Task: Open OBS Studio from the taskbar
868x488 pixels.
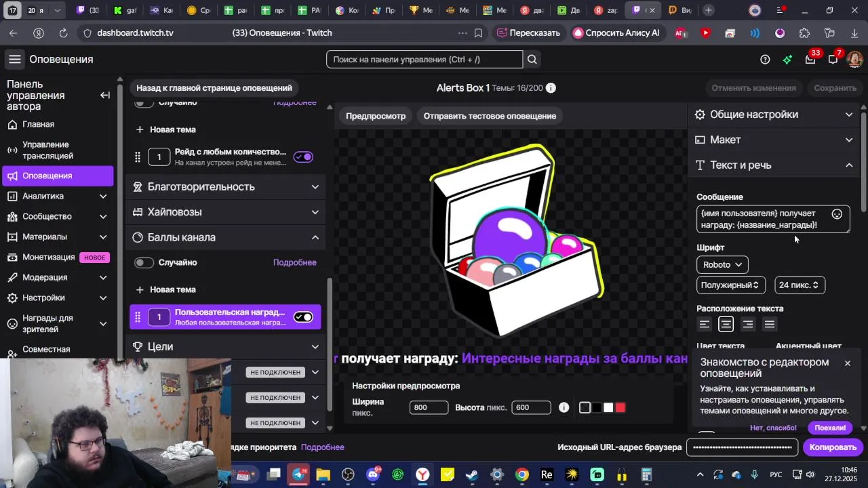Action: (x=348, y=474)
